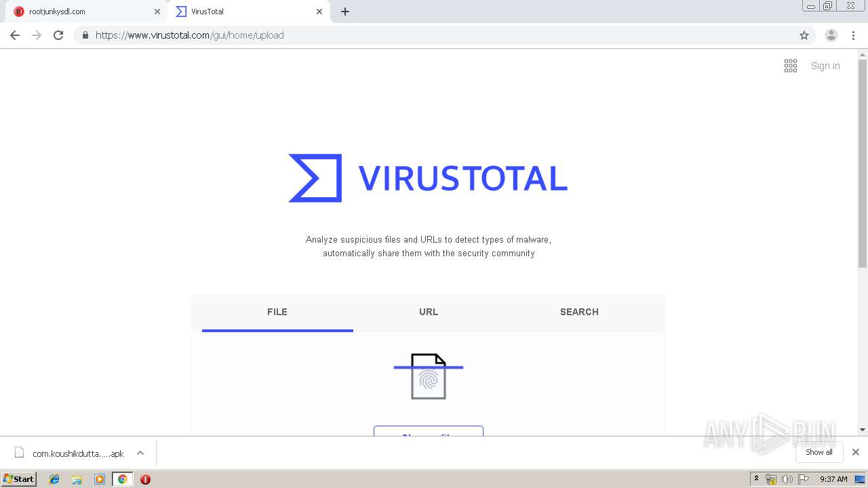Image resolution: width=868 pixels, height=488 pixels.
Task: Close the VirusTotal tab
Action: click(x=319, y=12)
